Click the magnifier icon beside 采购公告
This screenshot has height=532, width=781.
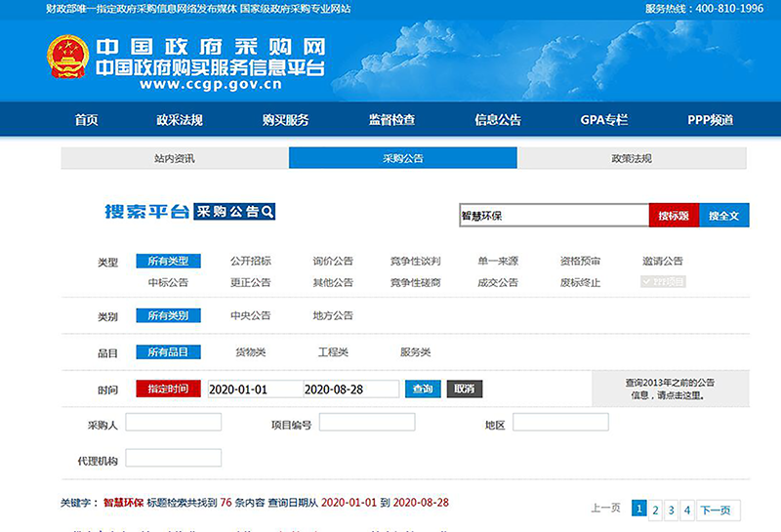(267, 212)
